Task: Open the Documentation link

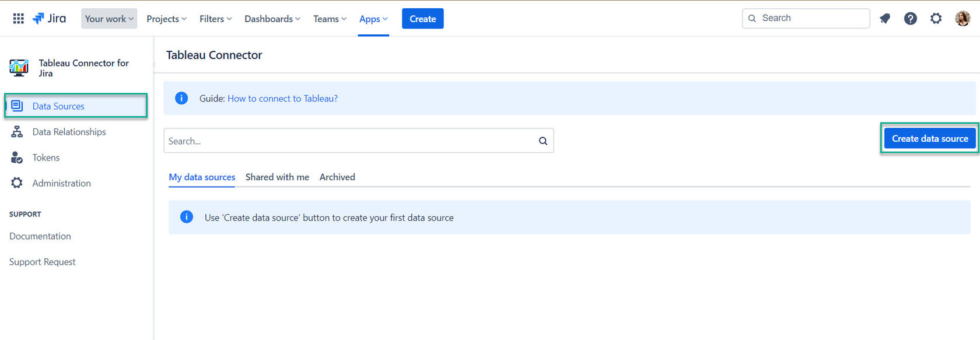Action: tap(40, 236)
